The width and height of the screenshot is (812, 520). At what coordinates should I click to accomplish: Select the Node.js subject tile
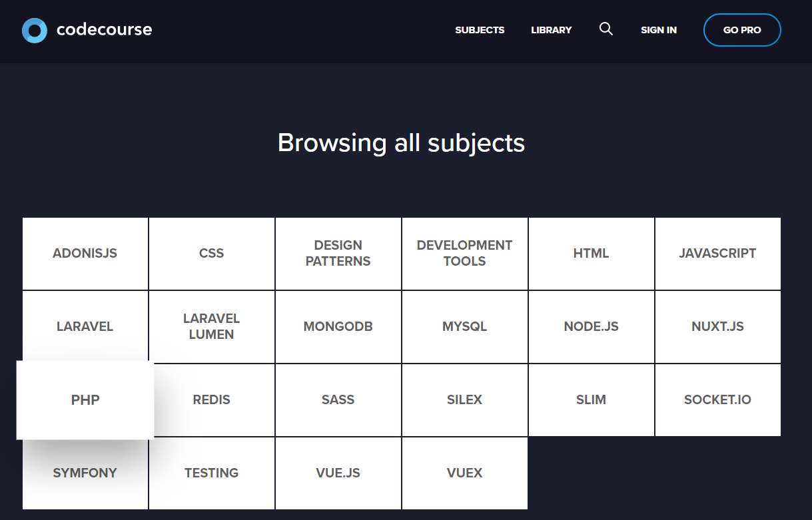point(592,327)
